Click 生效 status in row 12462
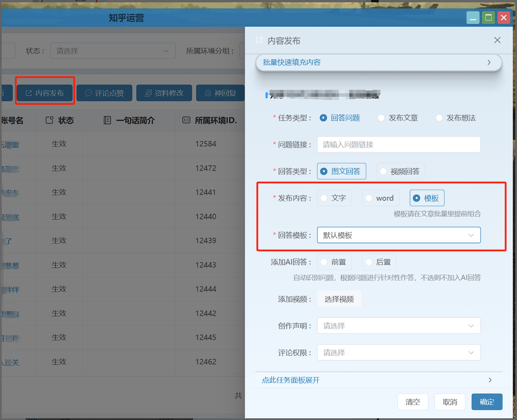 [59, 362]
